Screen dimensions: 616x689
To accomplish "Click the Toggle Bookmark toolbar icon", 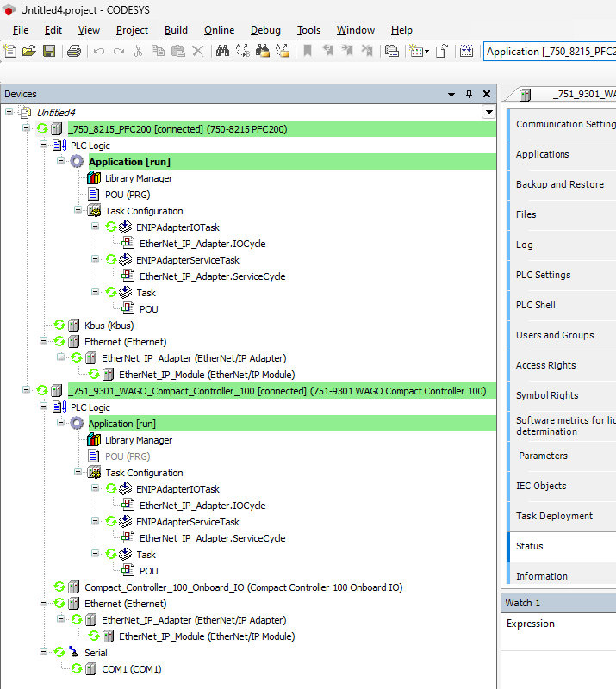I will click(308, 51).
